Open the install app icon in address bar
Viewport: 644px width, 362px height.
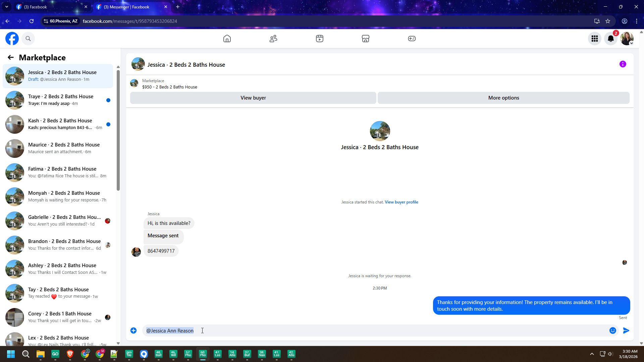(597, 21)
